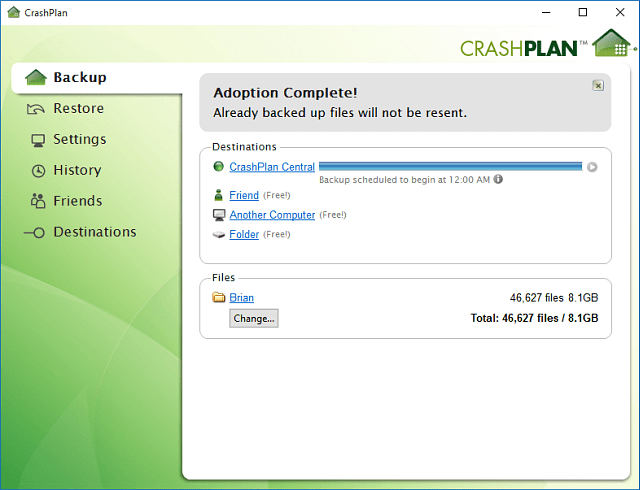This screenshot has width=640, height=490.
Task: Click the CrashPlan title bar app icon
Action: pyautogui.click(x=14, y=12)
